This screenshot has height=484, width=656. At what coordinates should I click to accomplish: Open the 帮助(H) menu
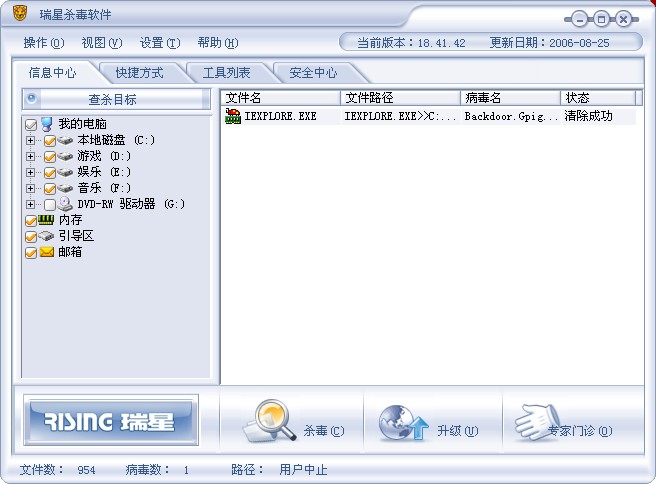[218, 43]
